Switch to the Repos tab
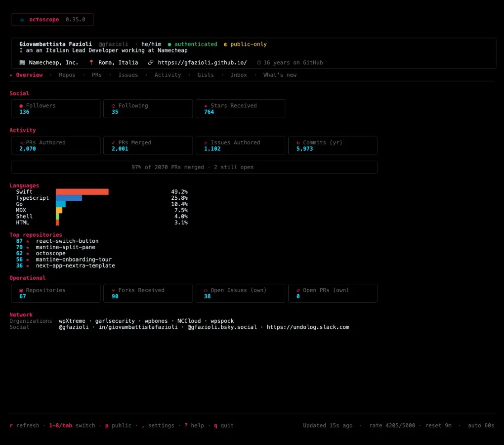 [67, 75]
